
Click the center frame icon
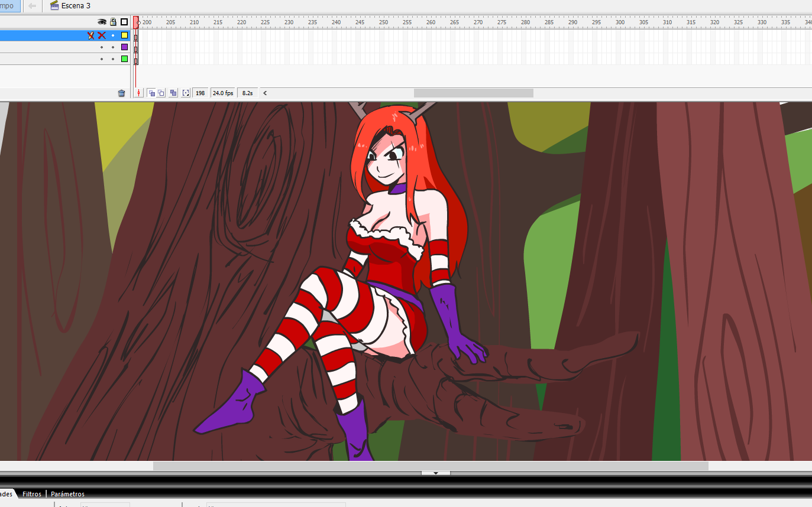(140, 93)
